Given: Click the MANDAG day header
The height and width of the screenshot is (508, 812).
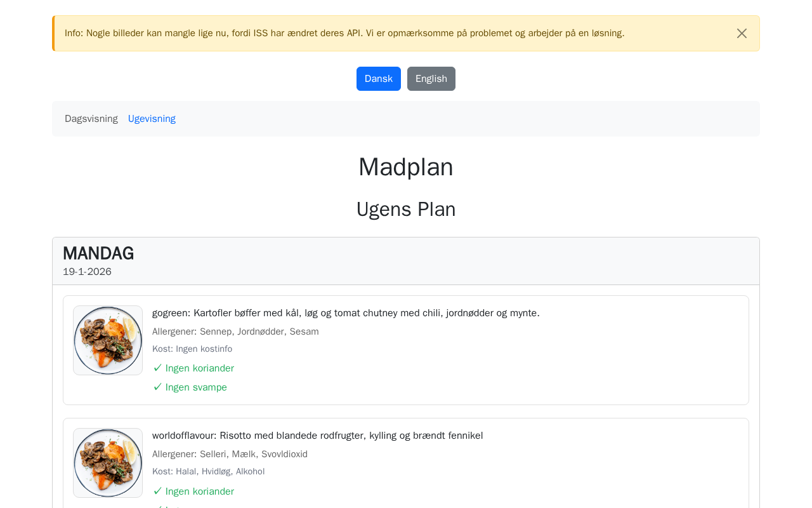Looking at the screenshot, I should [98, 253].
